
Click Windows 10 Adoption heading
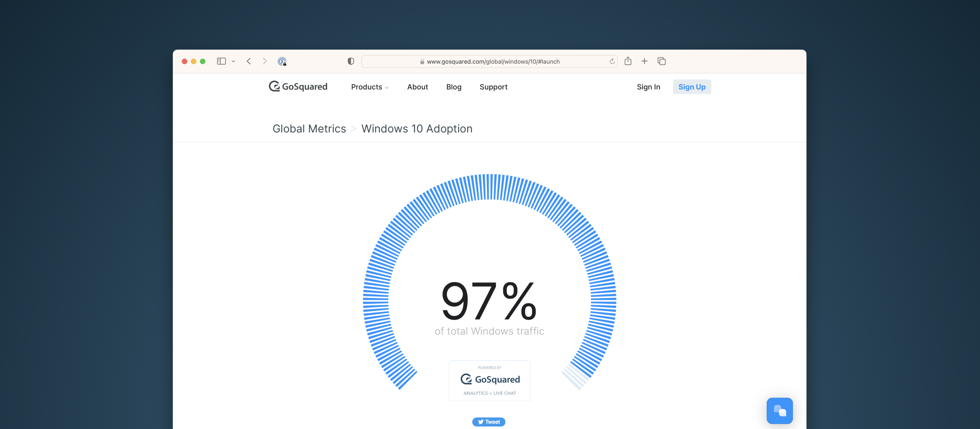[x=417, y=129]
